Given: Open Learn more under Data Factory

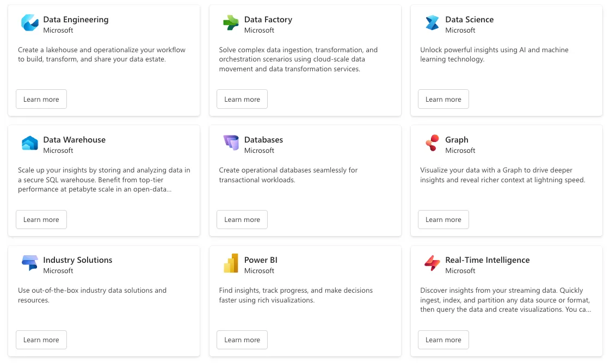Looking at the screenshot, I should point(242,99).
